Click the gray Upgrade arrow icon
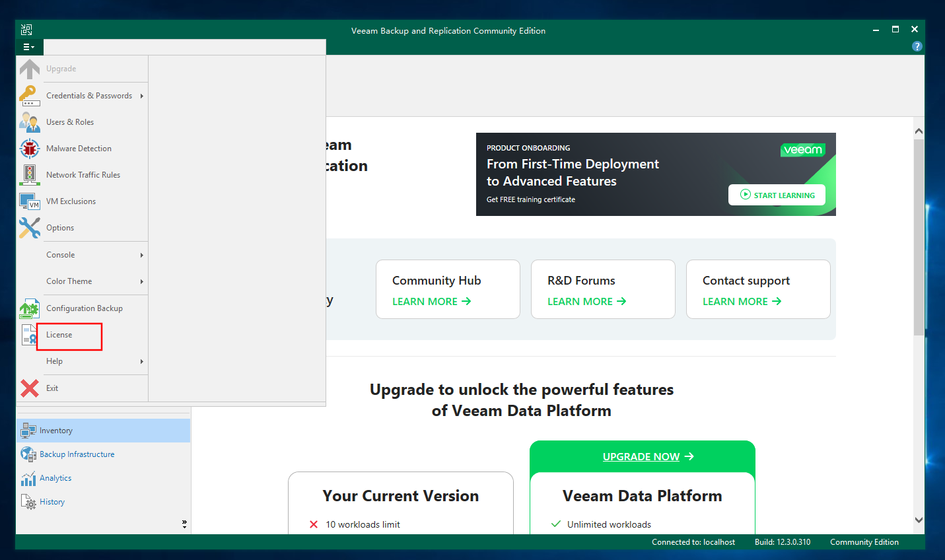945x560 pixels. 30,69
